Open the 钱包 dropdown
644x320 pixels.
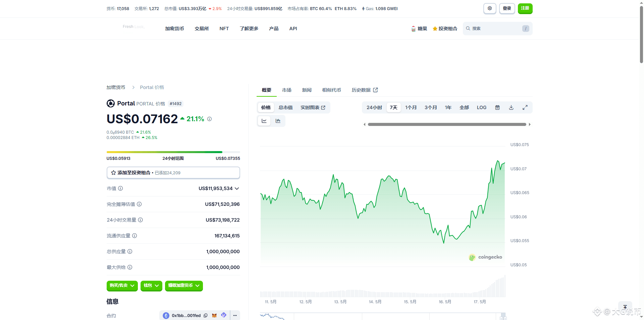151,285
